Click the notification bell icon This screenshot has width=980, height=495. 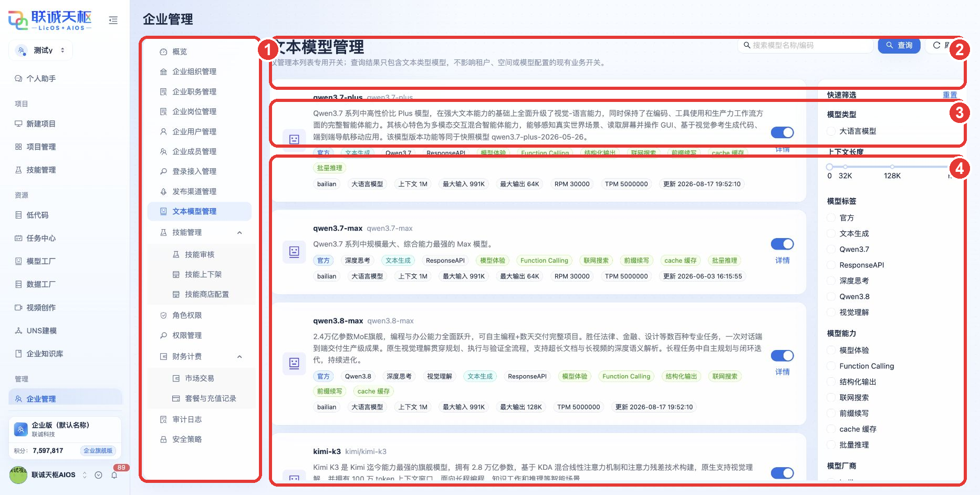[x=114, y=475]
